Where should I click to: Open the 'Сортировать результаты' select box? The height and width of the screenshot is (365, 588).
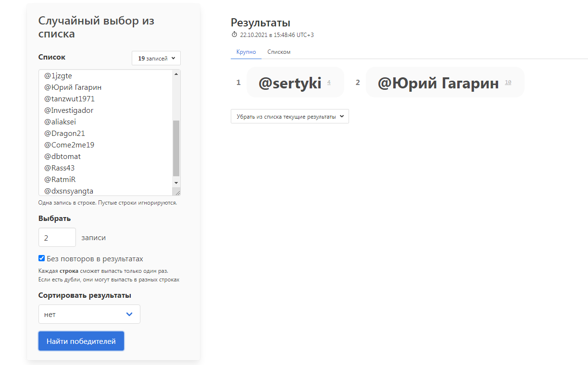point(89,314)
